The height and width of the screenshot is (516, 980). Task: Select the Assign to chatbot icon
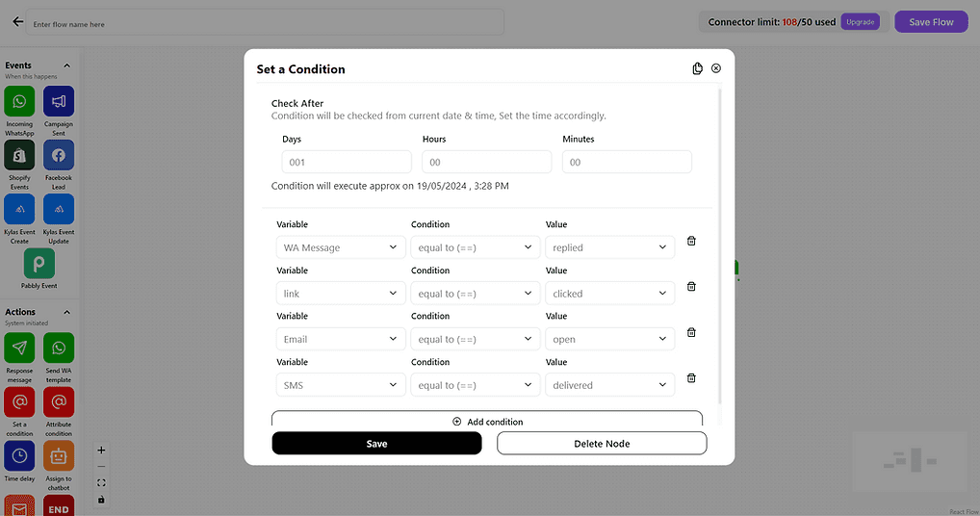(x=59, y=456)
